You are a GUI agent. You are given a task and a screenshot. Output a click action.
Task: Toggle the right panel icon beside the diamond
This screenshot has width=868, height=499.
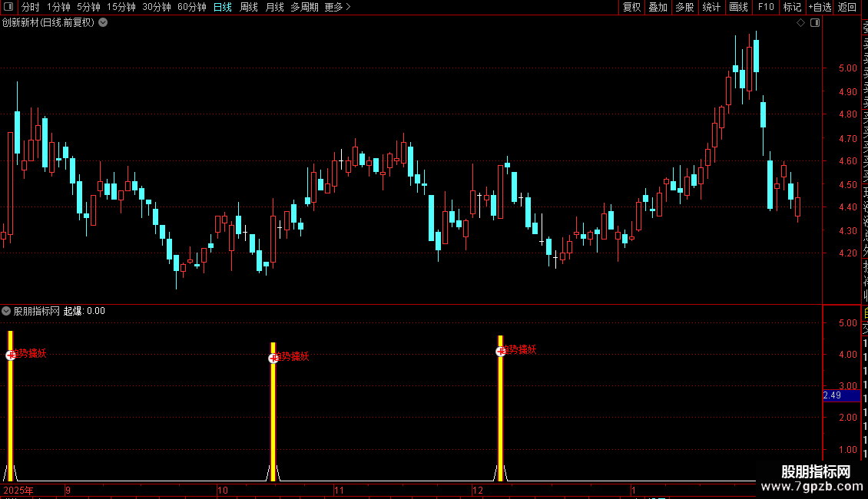point(815,23)
